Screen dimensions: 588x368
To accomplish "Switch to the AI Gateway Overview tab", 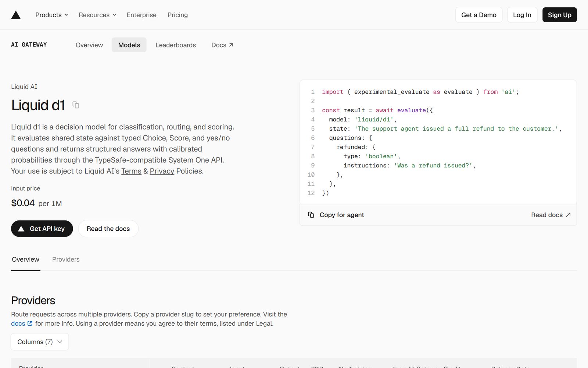I will point(89,45).
